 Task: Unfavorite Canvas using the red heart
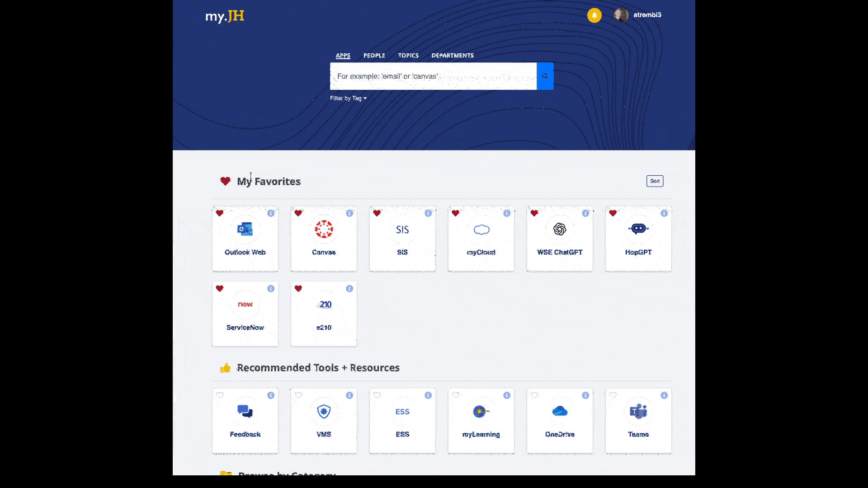click(x=298, y=213)
